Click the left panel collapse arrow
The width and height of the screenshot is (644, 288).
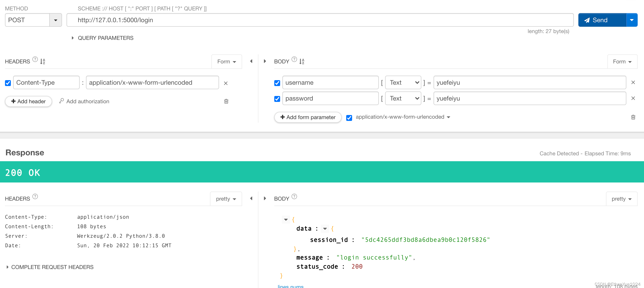(251, 61)
